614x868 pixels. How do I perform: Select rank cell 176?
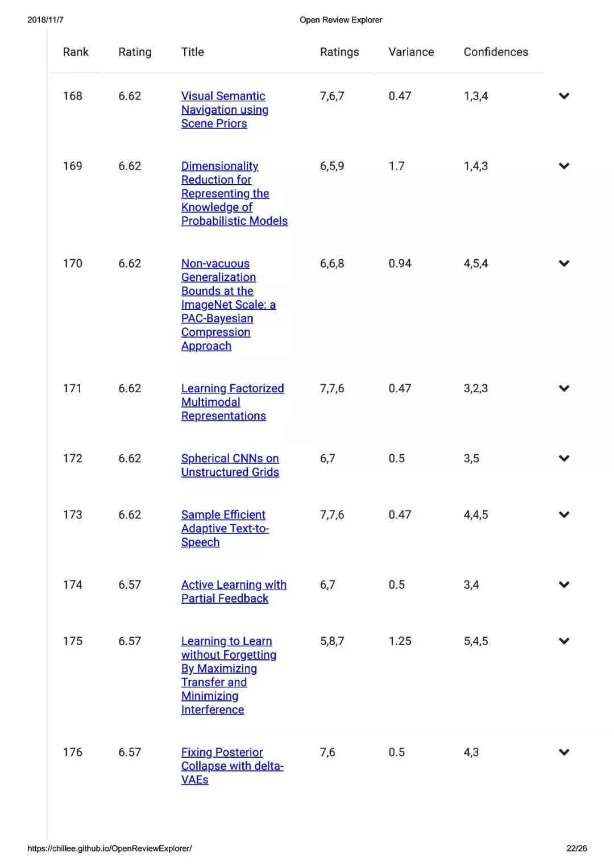(72, 752)
